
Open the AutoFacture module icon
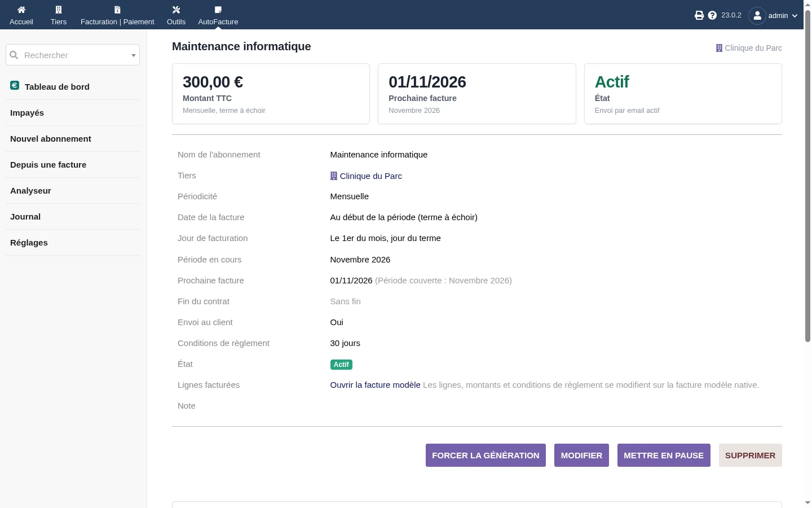pos(218,10)
